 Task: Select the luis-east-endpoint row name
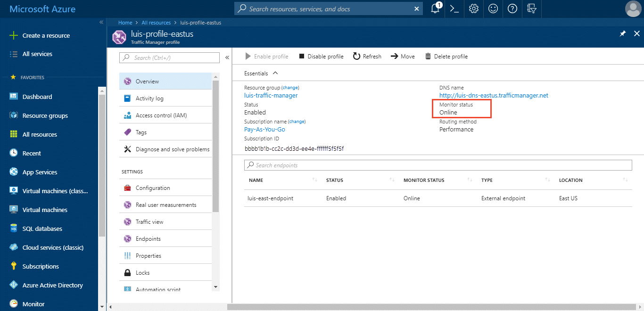pyautogui.click(x=271, y=198)
